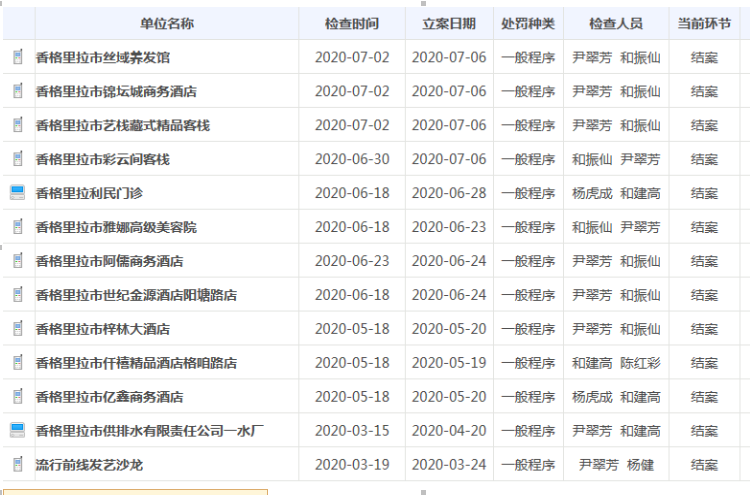Select the 香格里拉市世纪金源酒店阳塘路店 unit name
750x495 pixels.
(x=136, y=295)
